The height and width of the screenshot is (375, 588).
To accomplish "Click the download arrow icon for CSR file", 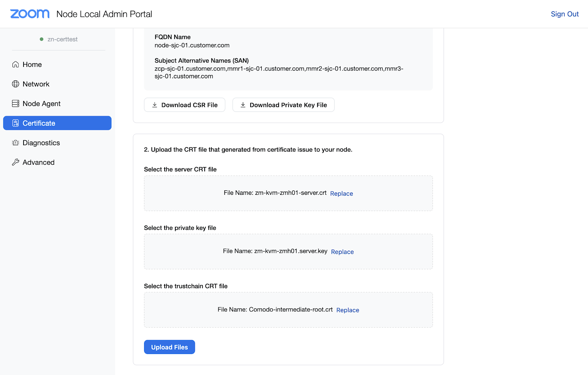I will click(x=155, y=105).
